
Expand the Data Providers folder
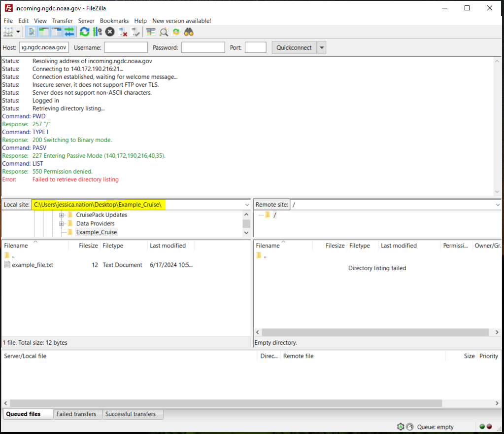click(62, 223)
